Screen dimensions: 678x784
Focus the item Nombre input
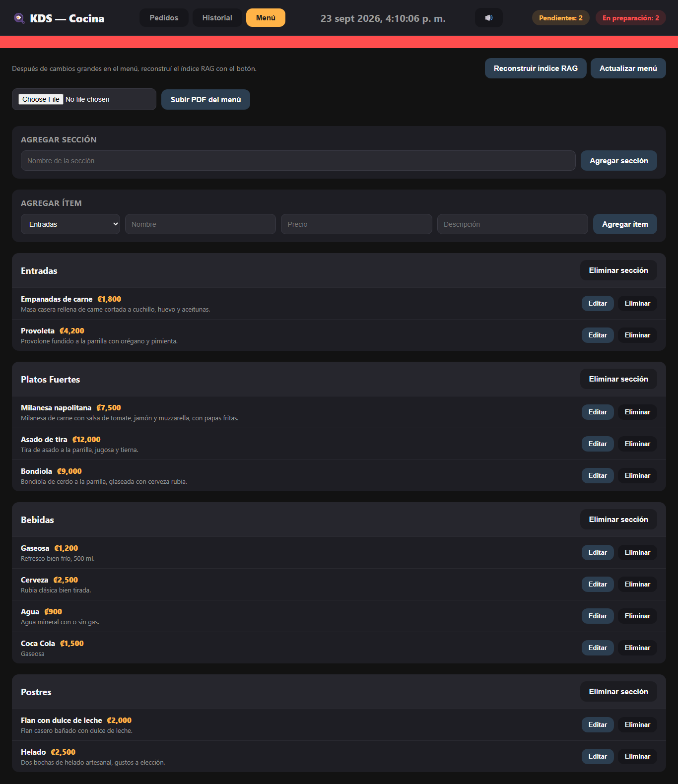pos(201,224)
